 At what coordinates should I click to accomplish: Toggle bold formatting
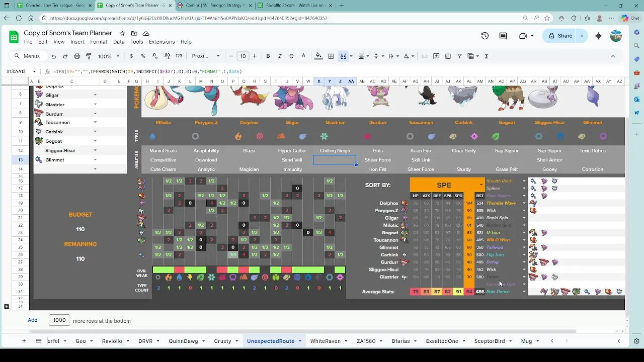268,56
